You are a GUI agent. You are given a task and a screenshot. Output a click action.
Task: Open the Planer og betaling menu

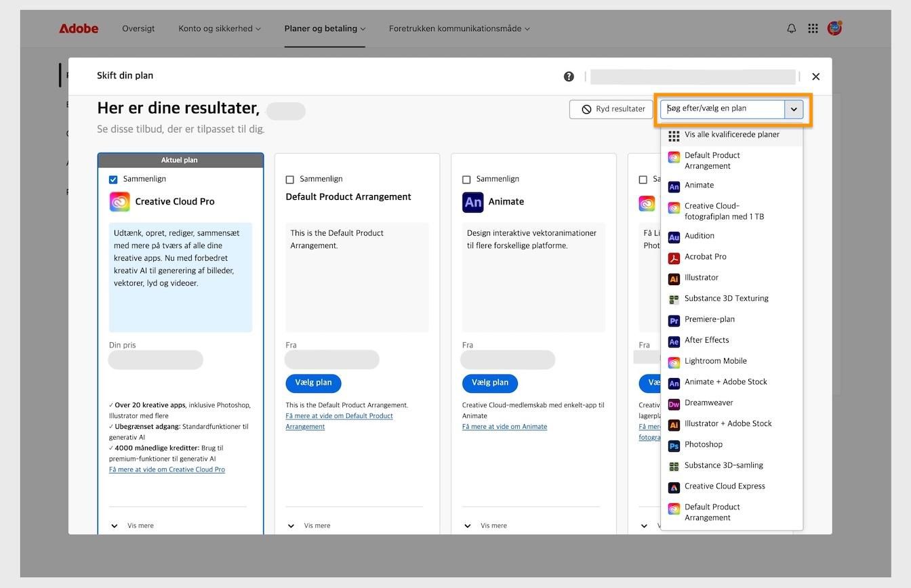[325, 28]
